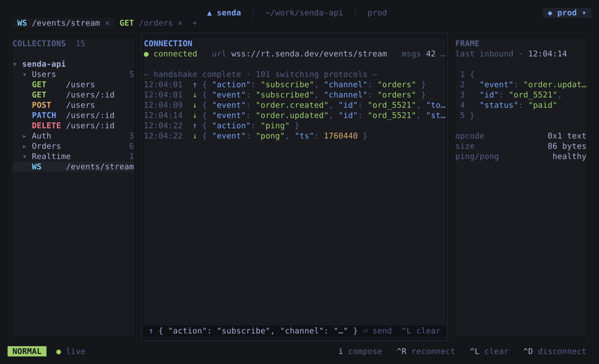Click the last inbound 12:04:14 timestamp
The width and height of the screenshot is (599, 364).
coord(548,54)
